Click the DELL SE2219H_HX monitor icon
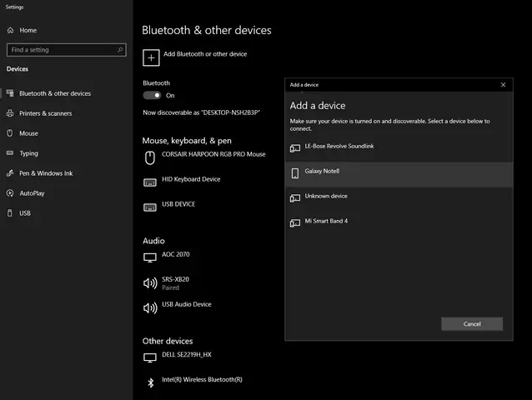 150,358
